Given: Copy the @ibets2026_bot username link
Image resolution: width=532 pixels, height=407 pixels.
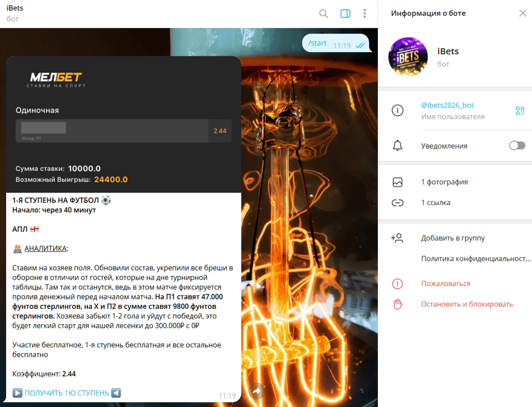Looking at the screenshot, I should click(447, 105).
